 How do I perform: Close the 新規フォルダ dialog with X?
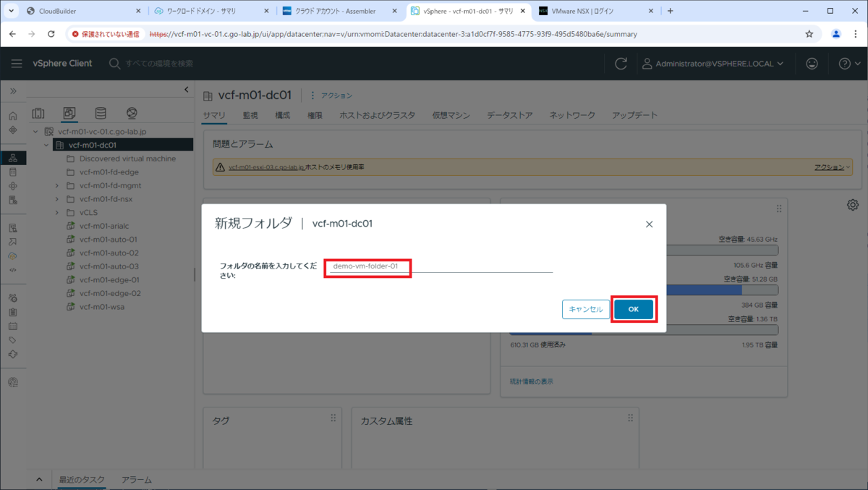coord(649,224)
